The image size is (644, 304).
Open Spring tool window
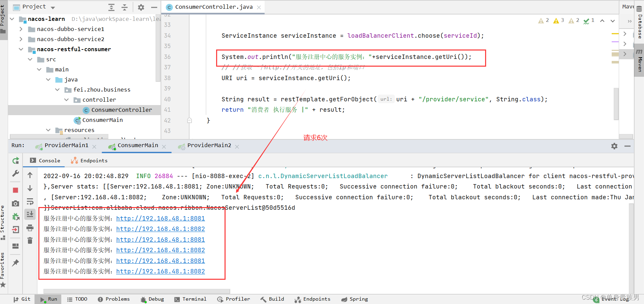pos(354,299)
